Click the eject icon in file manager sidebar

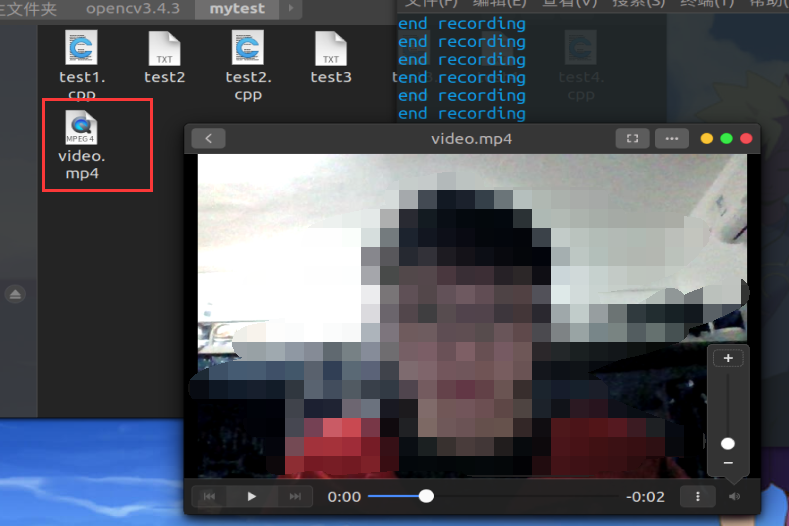tap(15, 294)
